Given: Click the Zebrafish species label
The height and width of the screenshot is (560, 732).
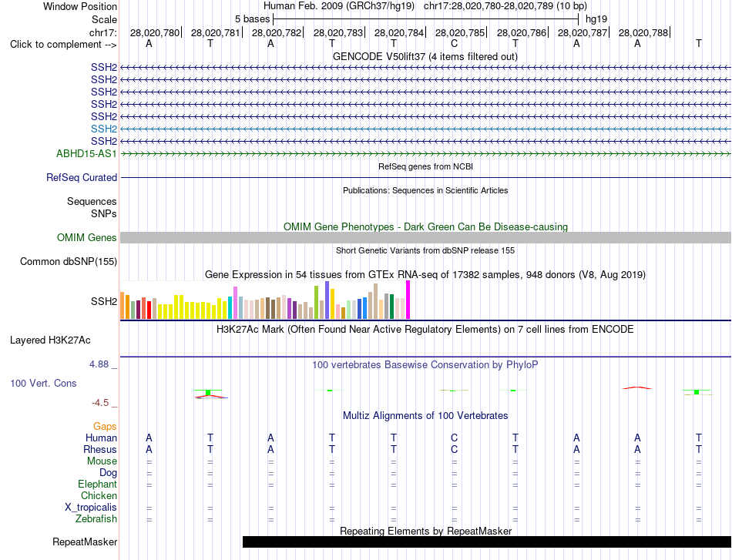Looking at the screenshot, I should point(96,518).
